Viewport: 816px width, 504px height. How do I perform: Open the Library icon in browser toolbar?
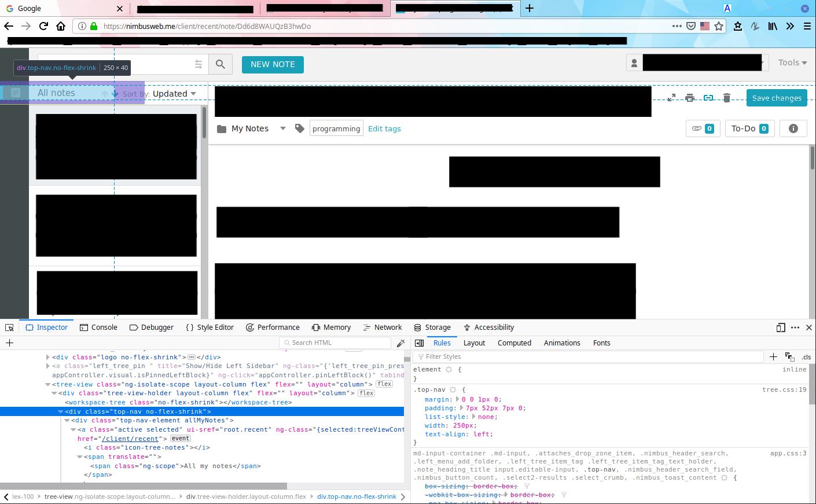773,26
